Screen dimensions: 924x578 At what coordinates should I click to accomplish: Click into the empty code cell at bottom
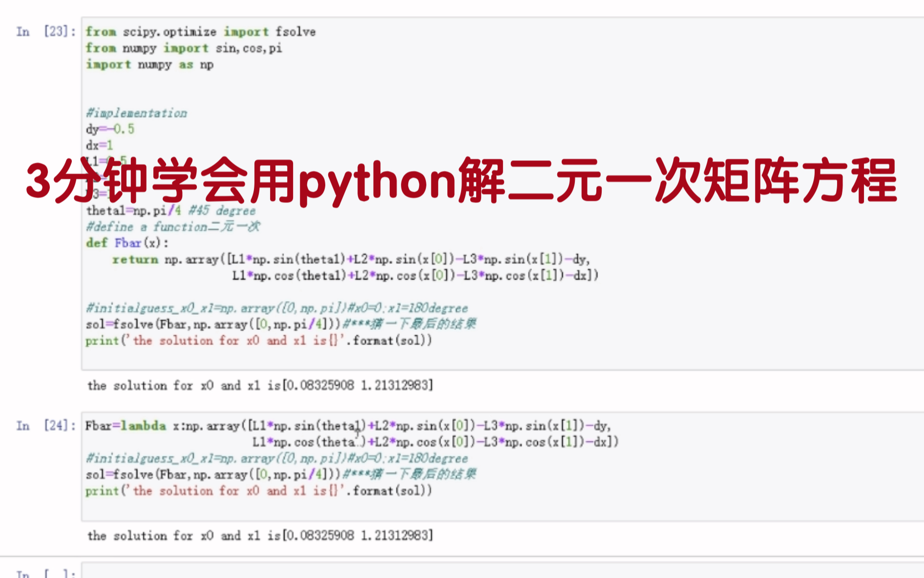coord(502,571)
